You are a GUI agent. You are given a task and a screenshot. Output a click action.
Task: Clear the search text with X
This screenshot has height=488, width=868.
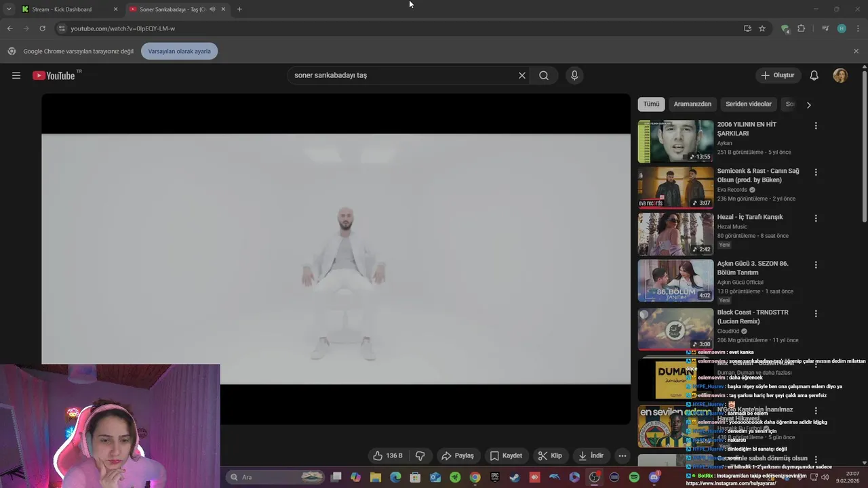point(522,75)
